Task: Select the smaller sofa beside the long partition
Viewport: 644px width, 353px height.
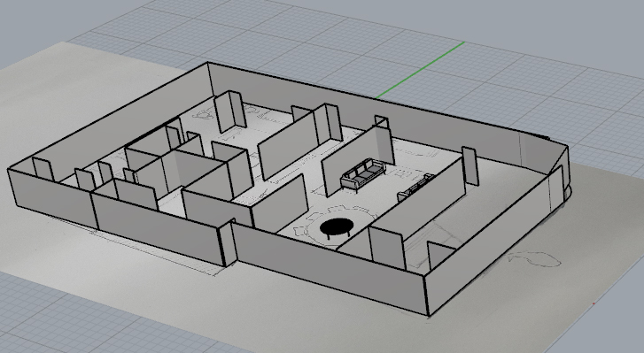Action: click(x=414, y=188)
